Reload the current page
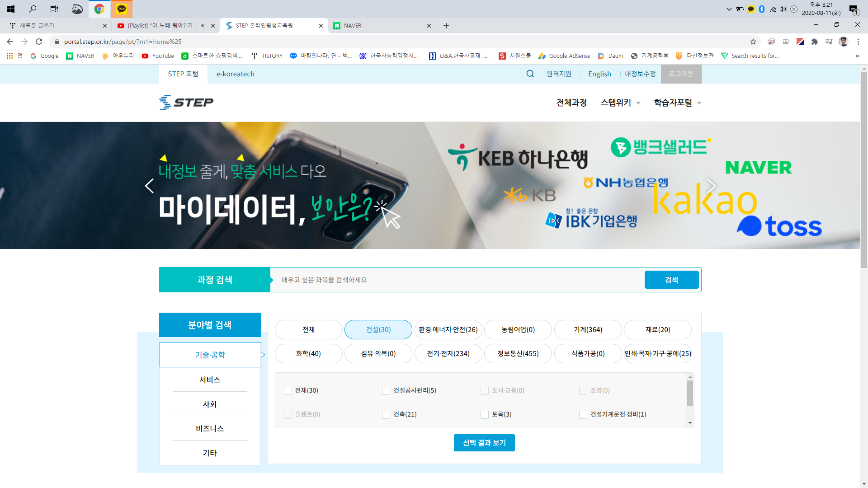Image resolution: width=868 pixels, height=488 pixels. point(39,42)
